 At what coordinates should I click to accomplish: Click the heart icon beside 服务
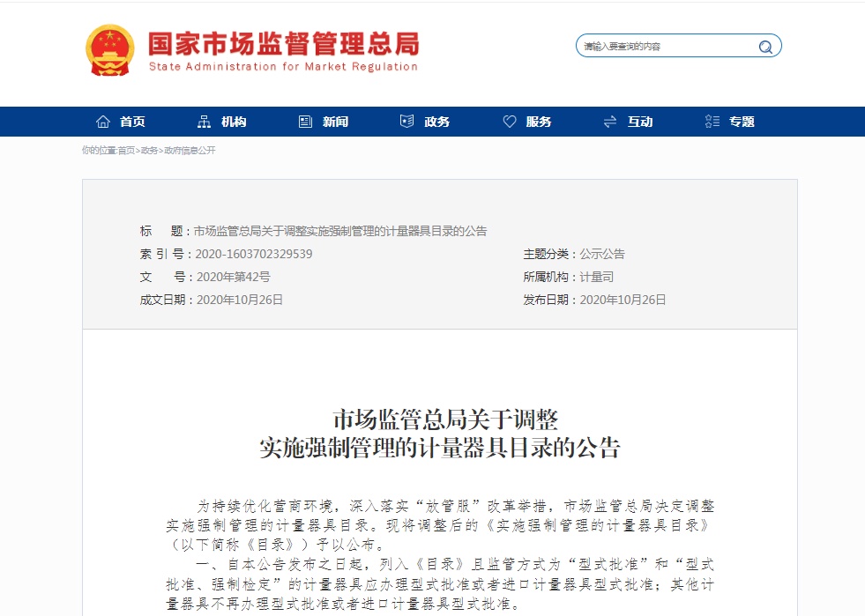509,122
